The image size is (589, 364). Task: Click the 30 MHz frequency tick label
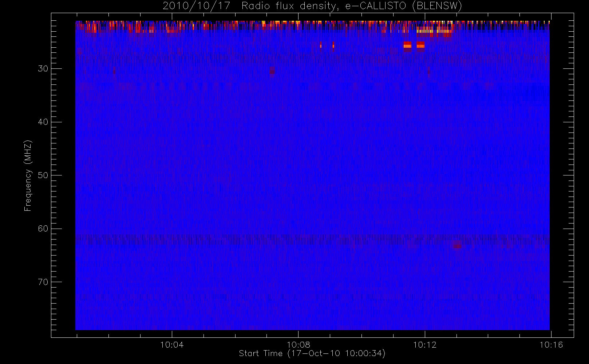(43, 69)
